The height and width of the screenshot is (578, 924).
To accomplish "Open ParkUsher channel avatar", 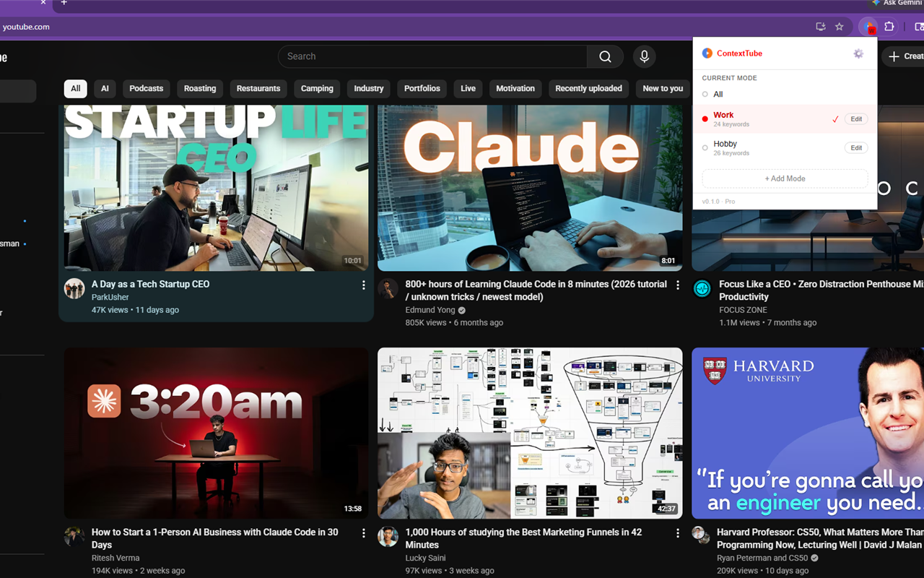I will click(x=74, y=289).
